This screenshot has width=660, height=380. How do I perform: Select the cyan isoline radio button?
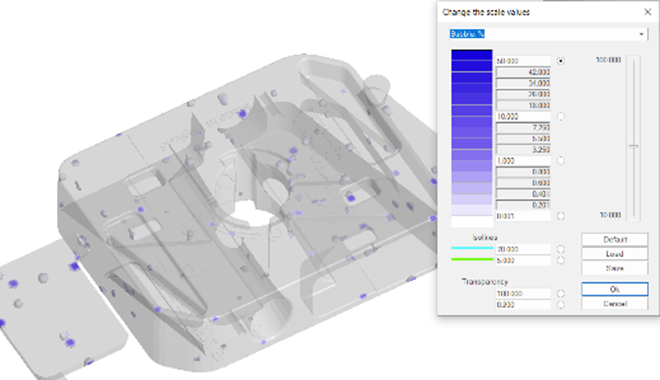click(561, 249)
